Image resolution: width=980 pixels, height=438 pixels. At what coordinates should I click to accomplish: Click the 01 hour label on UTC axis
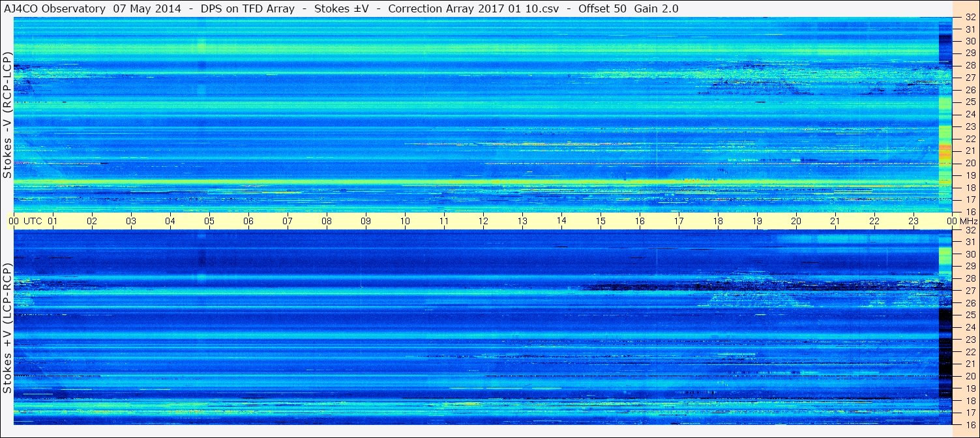[x=53, y=221]
